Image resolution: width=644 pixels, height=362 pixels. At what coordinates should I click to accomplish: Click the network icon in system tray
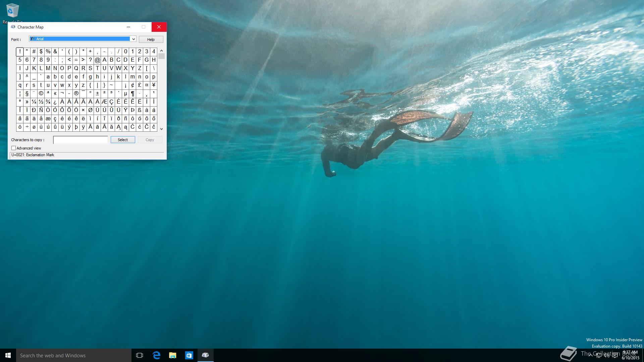[x=598, y=355]
